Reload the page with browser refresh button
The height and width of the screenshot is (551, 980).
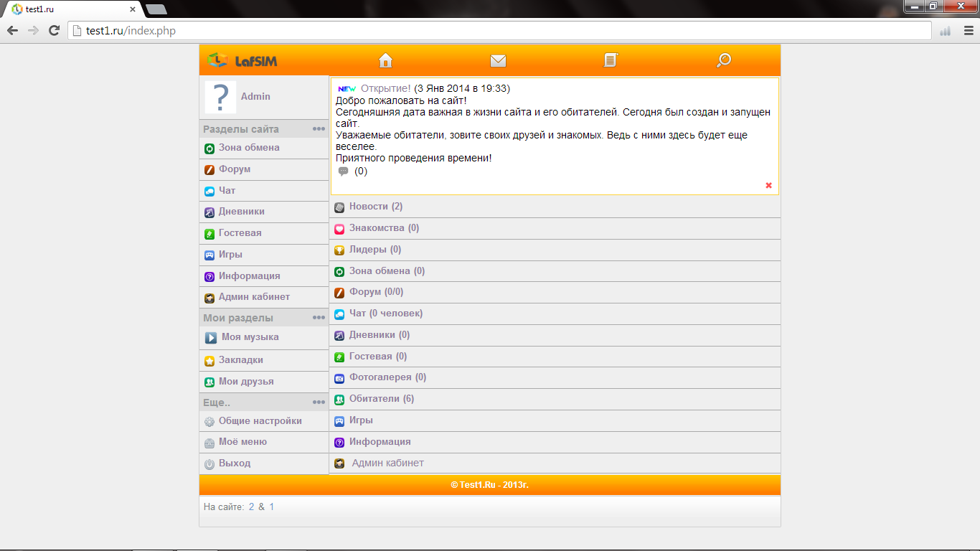coord(54,31)
